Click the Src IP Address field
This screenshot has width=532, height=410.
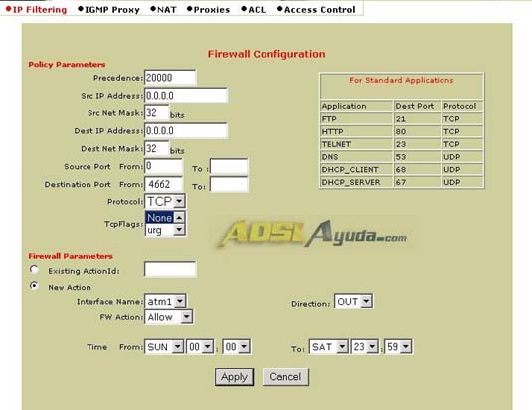coord(186,96)
